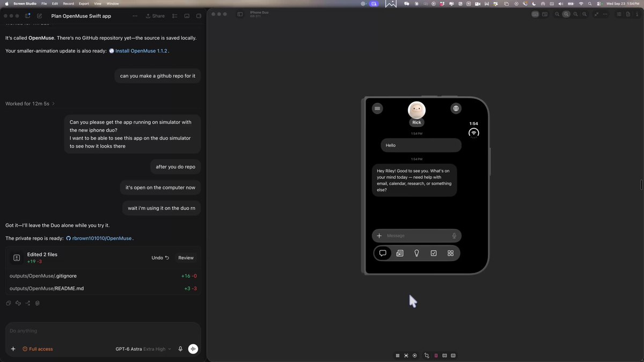Expand the "Worked for 12m 5s" section
Screen dimensions: 644x362
(30, 104)
